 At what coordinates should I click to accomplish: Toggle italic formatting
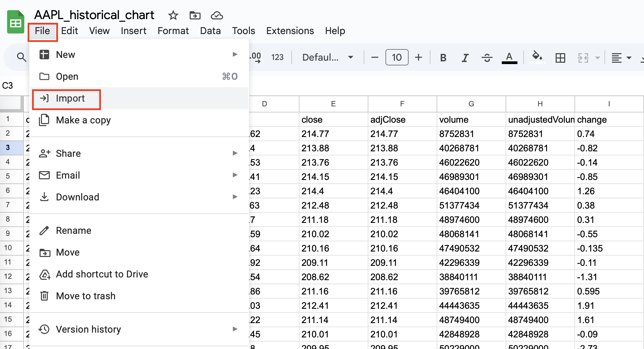click(465, 58)
